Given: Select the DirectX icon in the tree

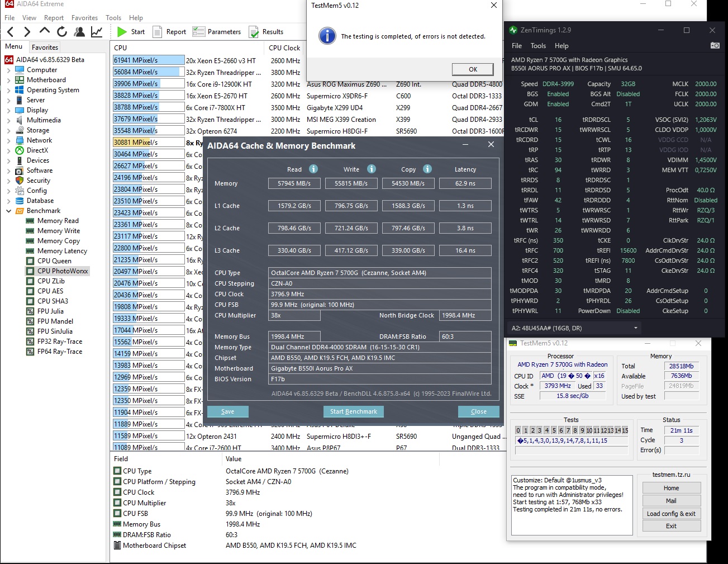Looking at the screenshot, I should [x=20, y=150].
